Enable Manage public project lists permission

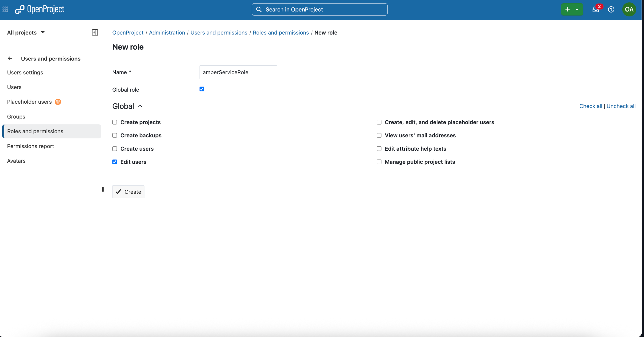click(x=379, y=162)
